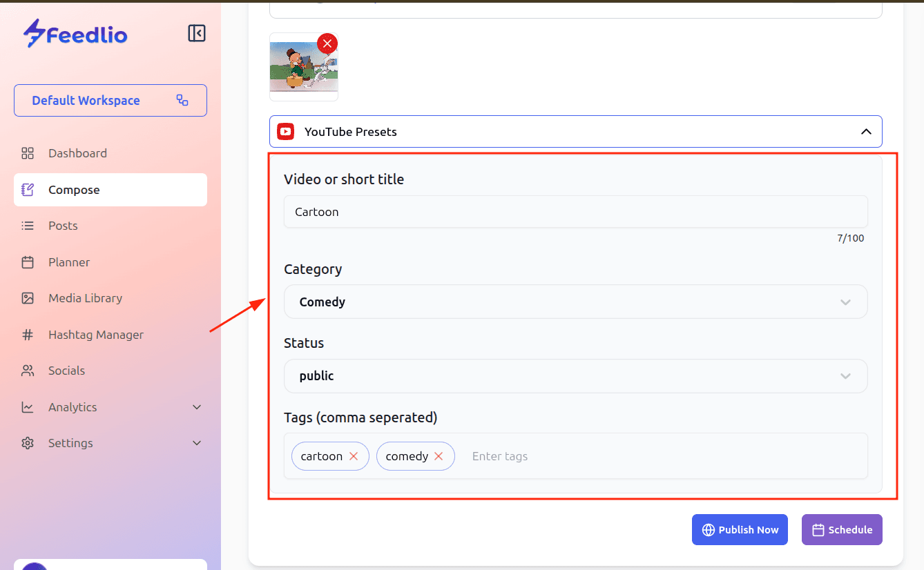The image size is (924, 570).
Task: Open the Category dropdown
Action: pyautogui.click(x=575, y=302)
